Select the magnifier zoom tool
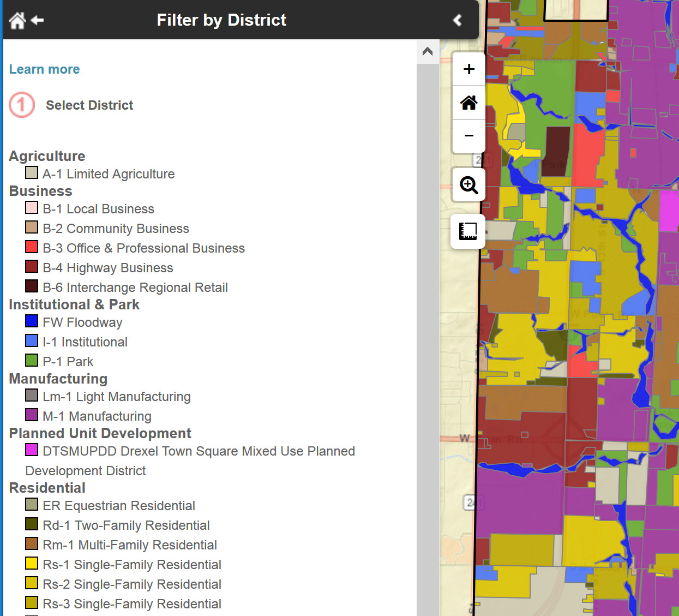The width and height of the screenshot is (679, 616). coord(468,185)
